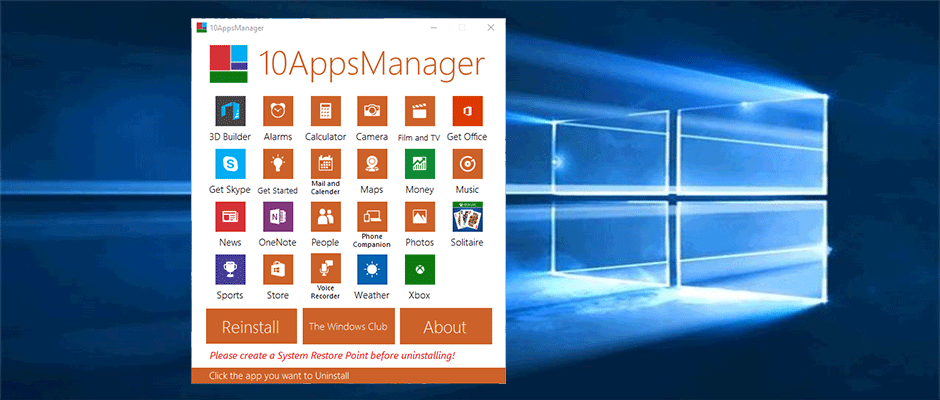Image resolution: width=940 pixels, height=400 pixels.
Task: Click the Store app icon
Action: 278,269
